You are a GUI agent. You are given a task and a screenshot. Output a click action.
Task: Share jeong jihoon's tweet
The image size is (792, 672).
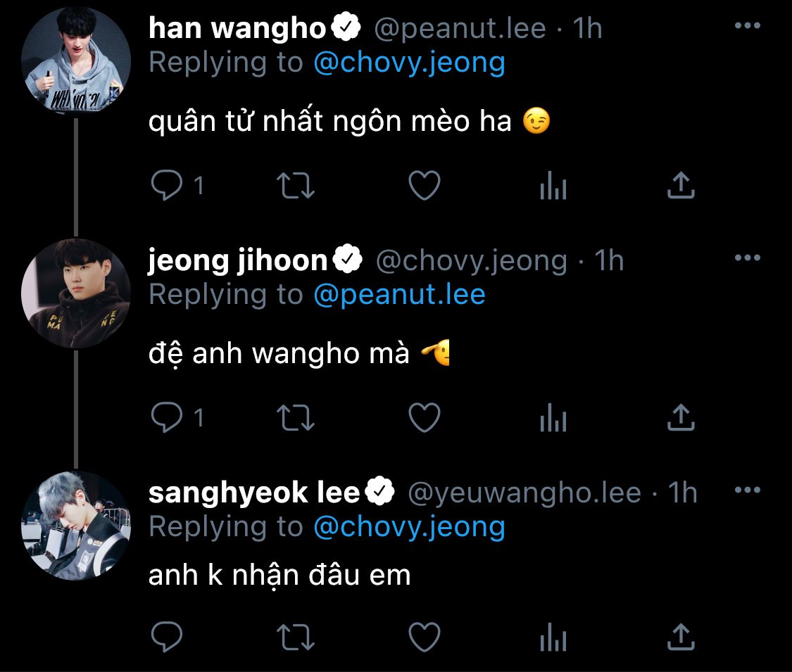pyautogui.click(x=681, y=417)
